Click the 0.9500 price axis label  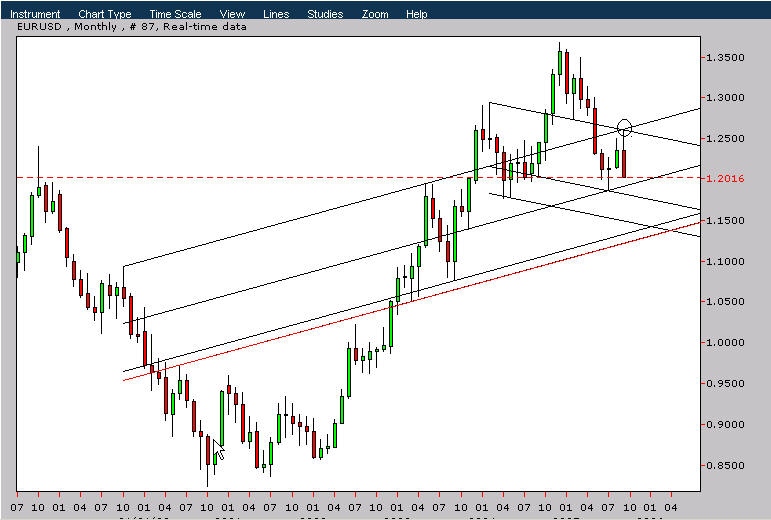point(725,383)
